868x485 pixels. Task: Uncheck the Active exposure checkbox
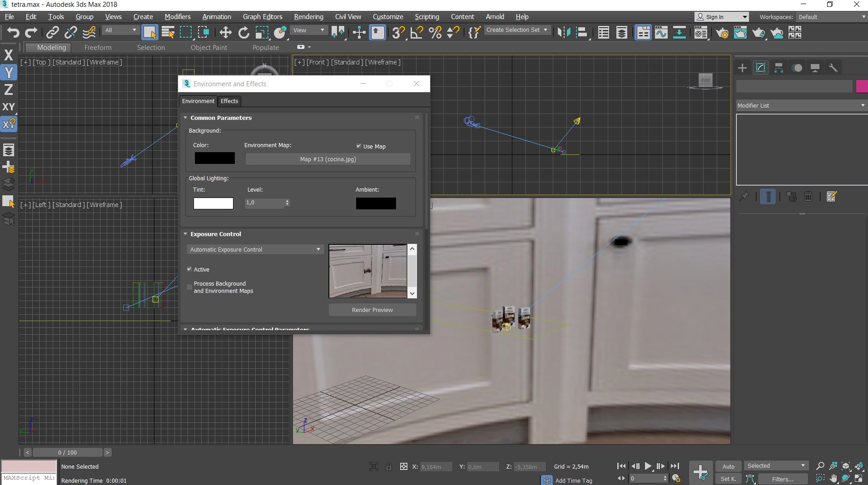189,269
